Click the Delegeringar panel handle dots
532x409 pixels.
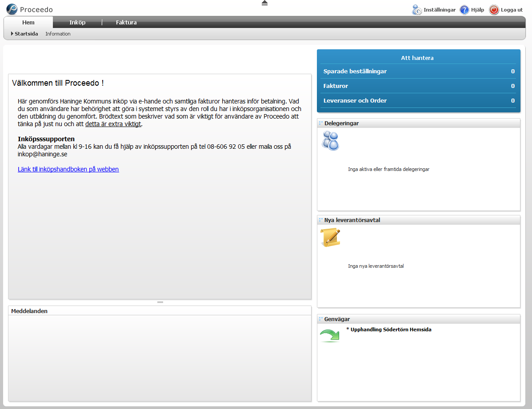320,123
